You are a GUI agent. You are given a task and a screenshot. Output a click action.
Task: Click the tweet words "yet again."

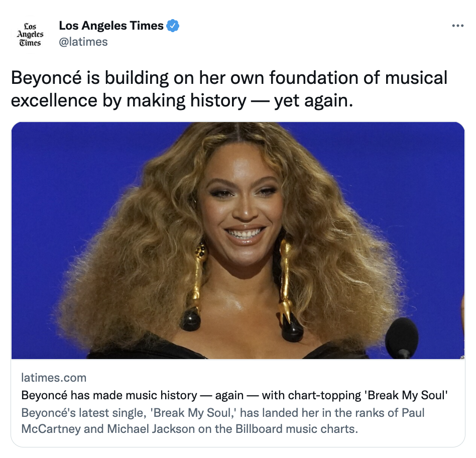tap(314, 100)
